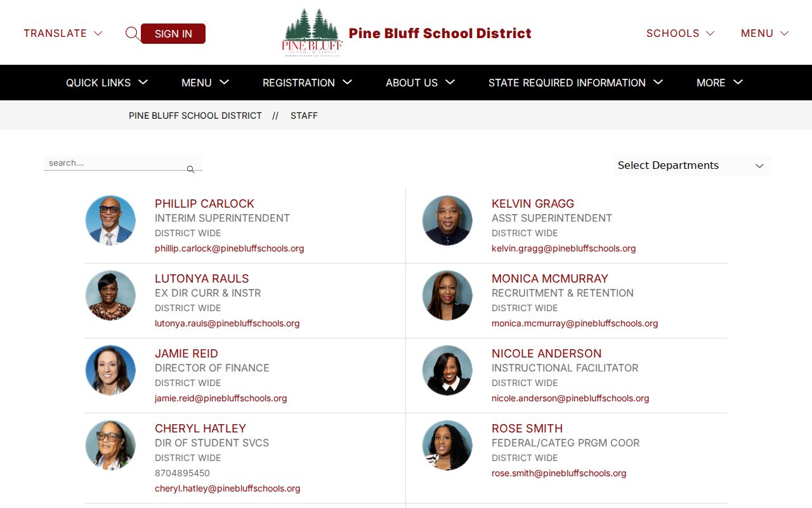Email jamie.reid@pinebluffschools.org

[x=221, y=398]
